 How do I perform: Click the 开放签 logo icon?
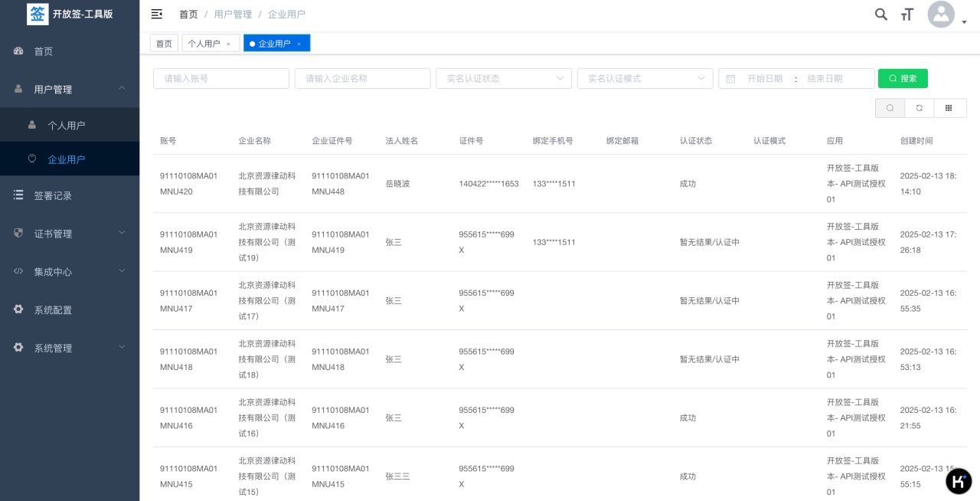click(x=38, y=14)
